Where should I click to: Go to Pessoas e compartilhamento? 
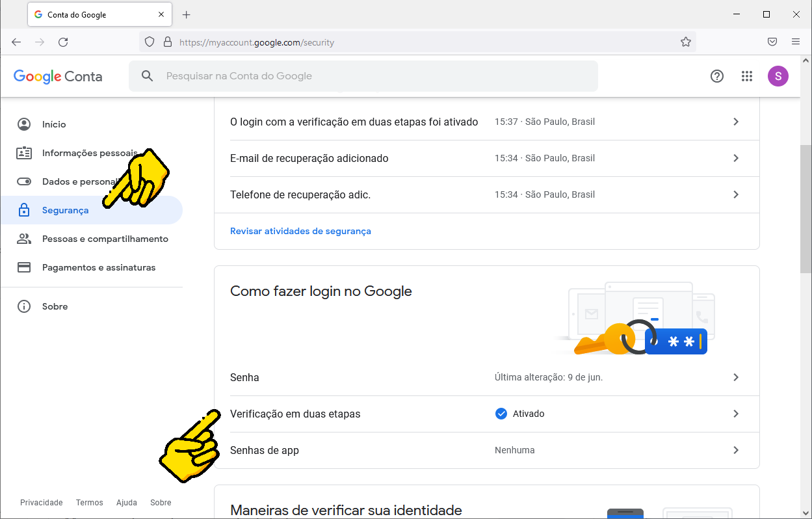91,239
